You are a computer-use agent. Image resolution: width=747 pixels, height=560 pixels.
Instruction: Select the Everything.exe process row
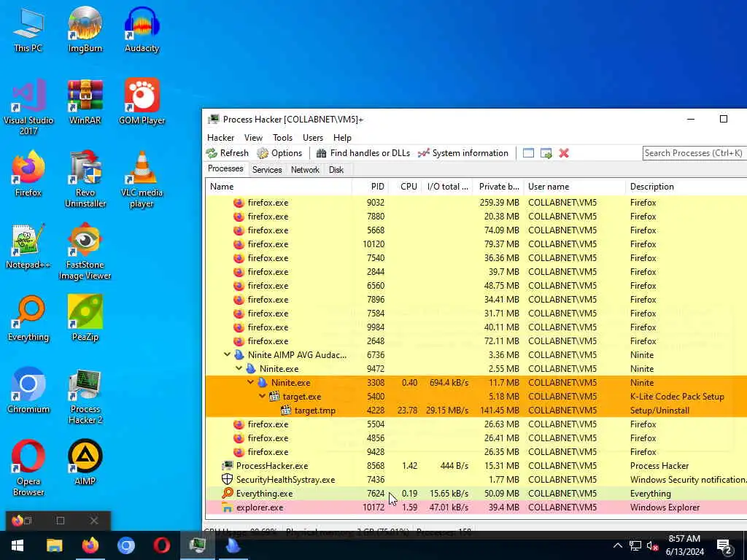(x=476, y=494)
